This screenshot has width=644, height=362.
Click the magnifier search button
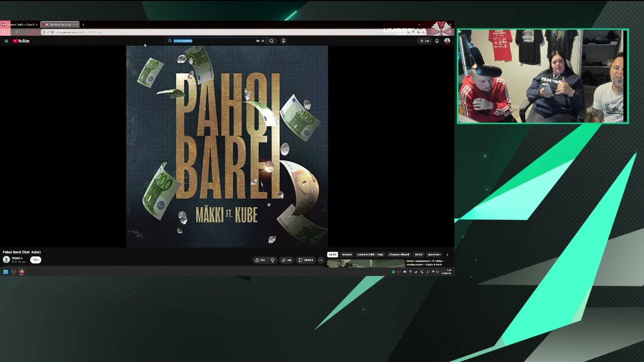click(271, 41)
